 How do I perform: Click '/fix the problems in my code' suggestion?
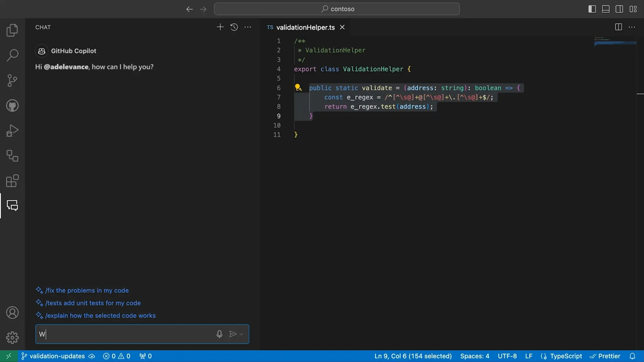tap(87, 290)
